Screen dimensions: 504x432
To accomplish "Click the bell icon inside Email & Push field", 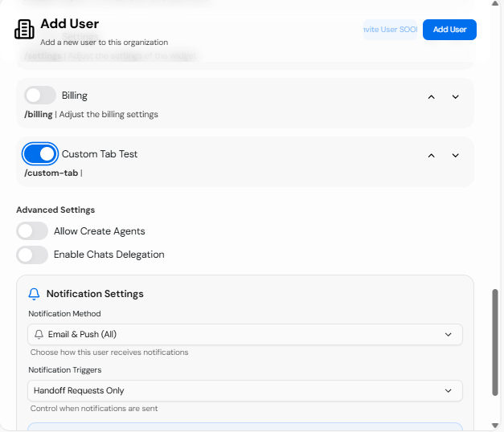I will (39, 334).
